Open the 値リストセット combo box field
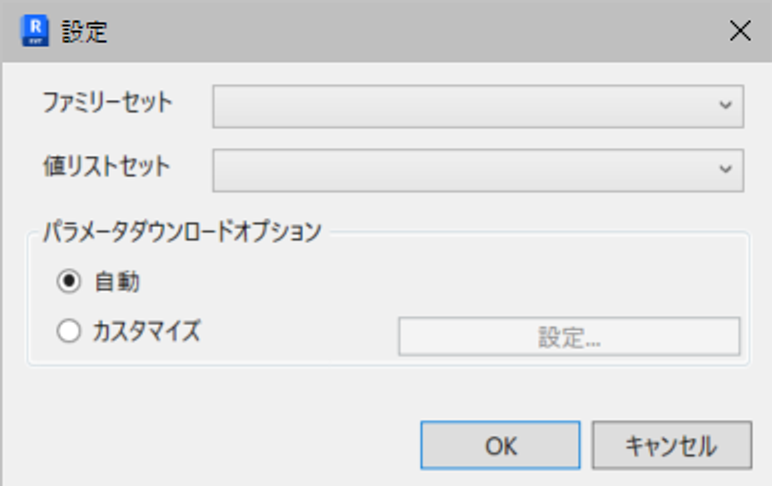772x486 pixels. tap(460, 169)
